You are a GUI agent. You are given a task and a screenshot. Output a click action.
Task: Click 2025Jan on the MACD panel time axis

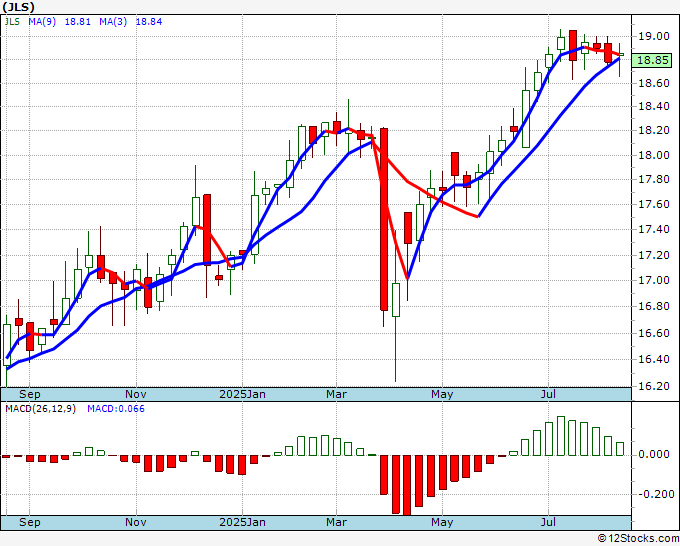pos(242,522)
